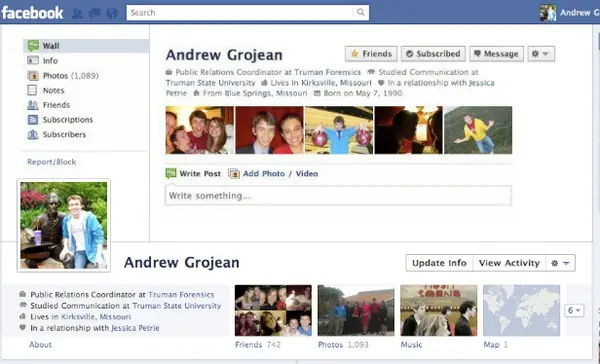Open the bowling balls photo thumbnail
The image size is (600, 364).
339,130
